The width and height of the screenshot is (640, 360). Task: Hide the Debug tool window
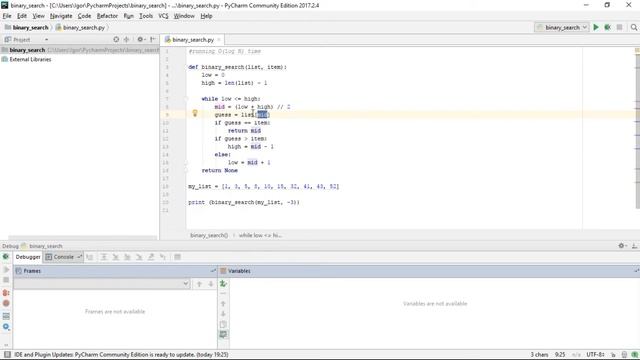pyautogui.click(x=634, y=246)
